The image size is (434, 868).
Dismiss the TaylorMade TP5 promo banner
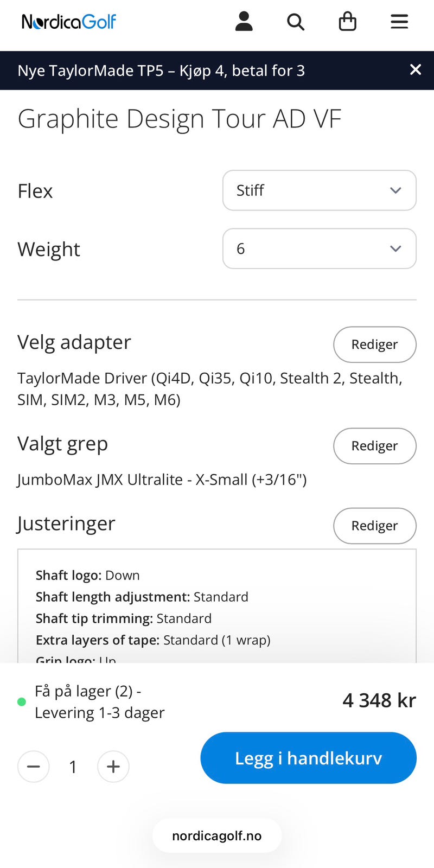(x=416, y=69)
